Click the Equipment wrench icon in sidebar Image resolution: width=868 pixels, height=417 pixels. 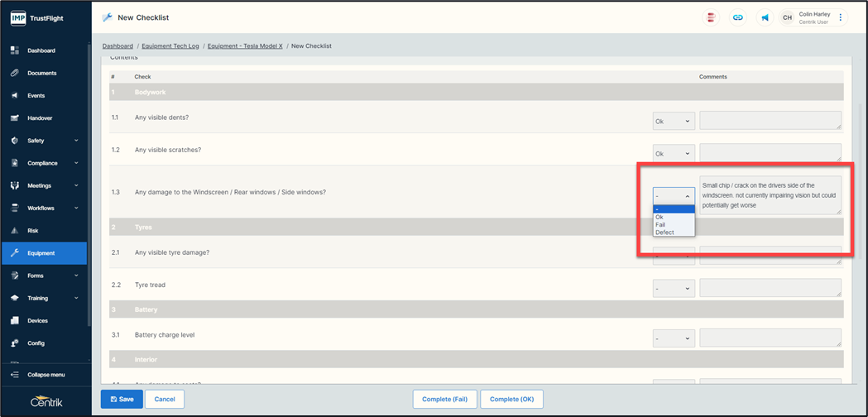pyautogui.click(x=15, y=253)
